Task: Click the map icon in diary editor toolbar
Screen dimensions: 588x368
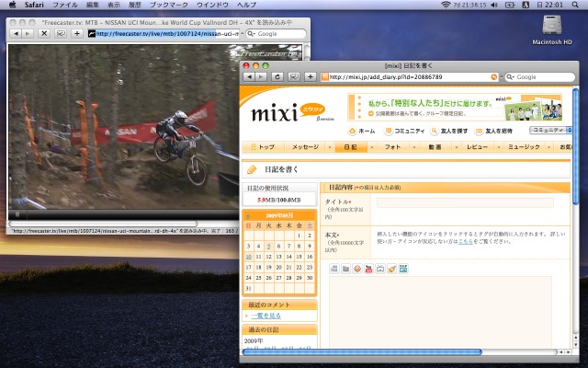Action: tap(403, 269)
